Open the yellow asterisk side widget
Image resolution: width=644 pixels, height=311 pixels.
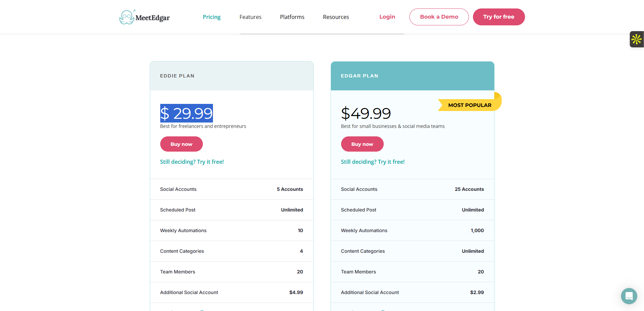tap(636, 39)
